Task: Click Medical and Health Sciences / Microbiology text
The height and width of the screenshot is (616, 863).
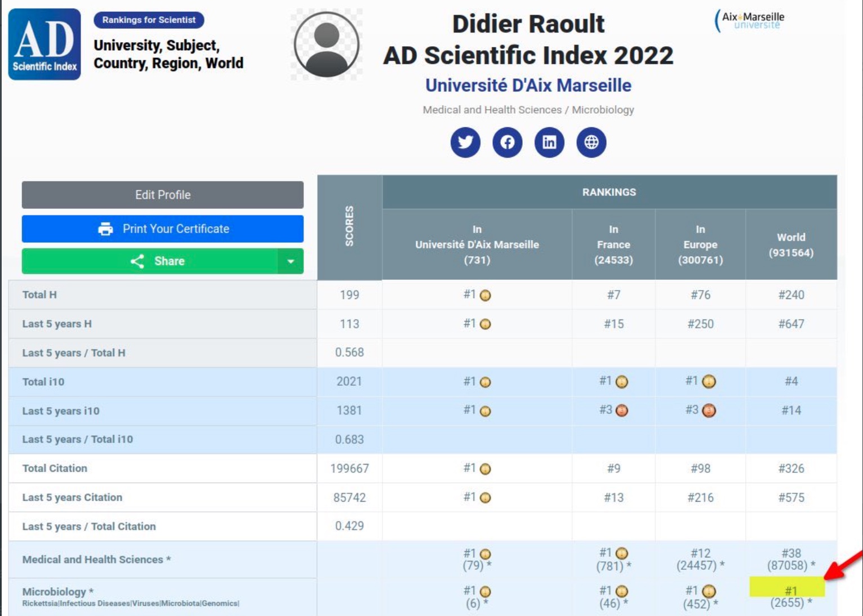Action: [528, 110]
